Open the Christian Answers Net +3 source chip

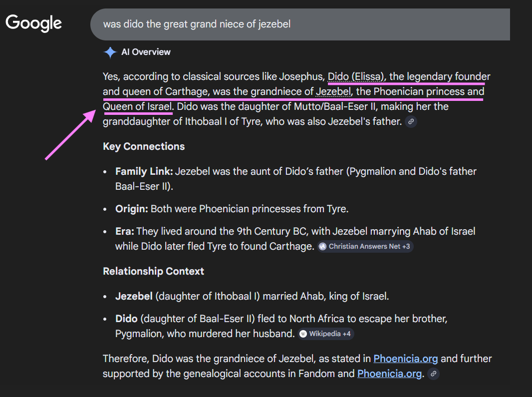[365, 247]
